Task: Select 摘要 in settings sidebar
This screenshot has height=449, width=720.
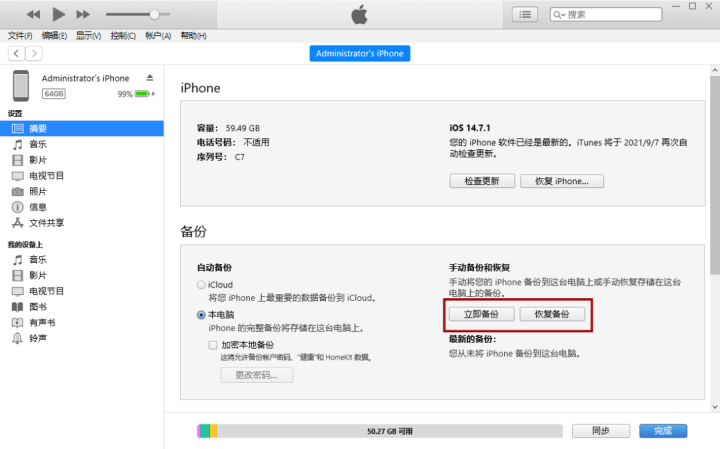Action: point(82,129)
